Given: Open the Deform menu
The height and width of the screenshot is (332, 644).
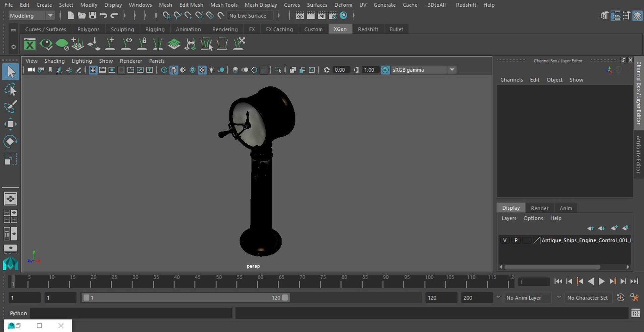Looking at the screenshot, I should pyautogui.click(x=343, y=5).
